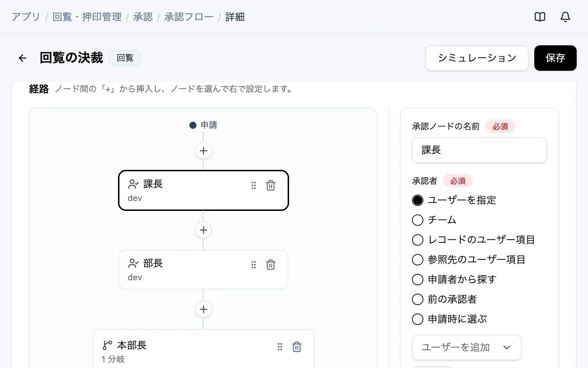
Task: Click the 回覧 tag beside the title
Action: (125, 58)
